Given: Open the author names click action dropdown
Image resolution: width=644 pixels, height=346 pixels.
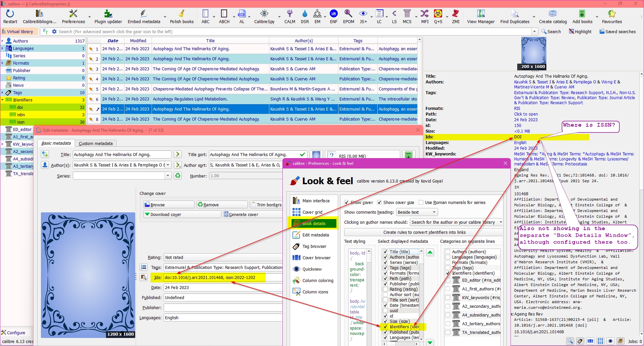Looking at the screenshot, I should tap(457, 222).
